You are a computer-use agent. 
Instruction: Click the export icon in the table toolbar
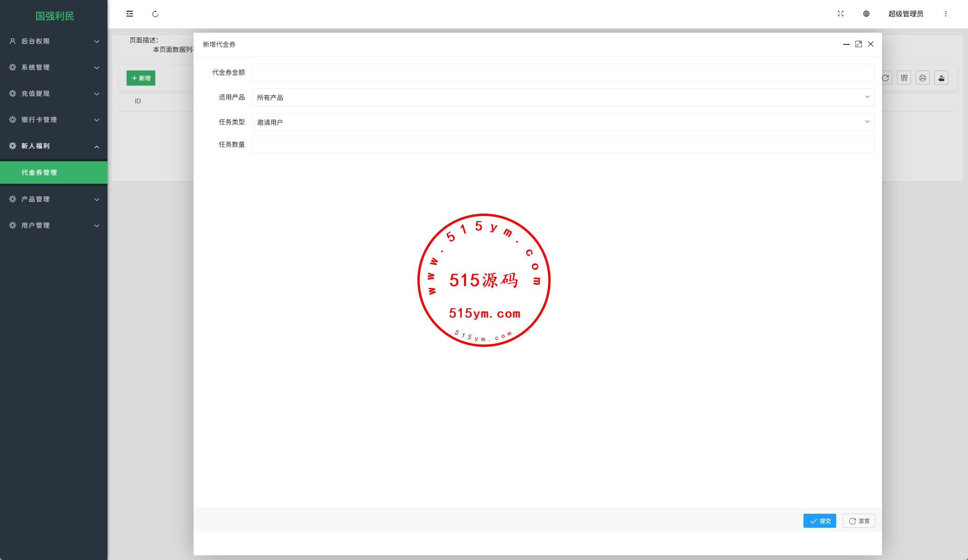coord(941,78)
